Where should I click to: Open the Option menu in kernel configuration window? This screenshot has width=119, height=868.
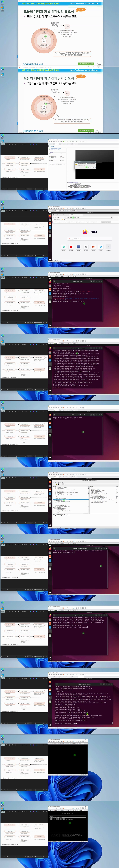coord(59,482)
